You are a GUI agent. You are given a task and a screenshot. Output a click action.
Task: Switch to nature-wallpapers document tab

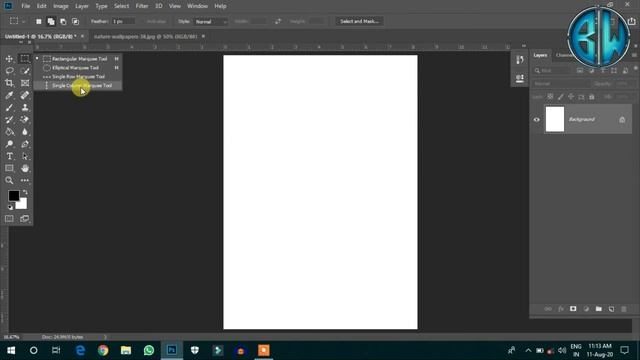tap(145, 36)
